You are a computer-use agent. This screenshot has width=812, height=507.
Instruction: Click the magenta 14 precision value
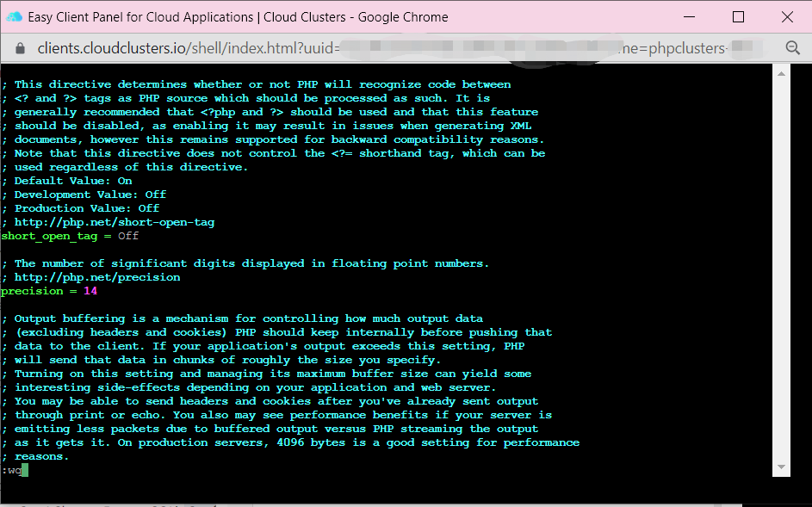pos(90,291)
